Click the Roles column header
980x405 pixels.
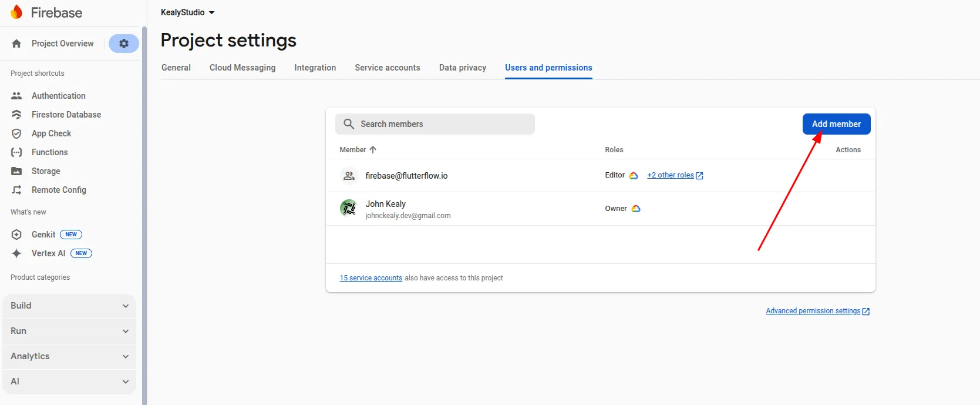click(x=614, y=150)
